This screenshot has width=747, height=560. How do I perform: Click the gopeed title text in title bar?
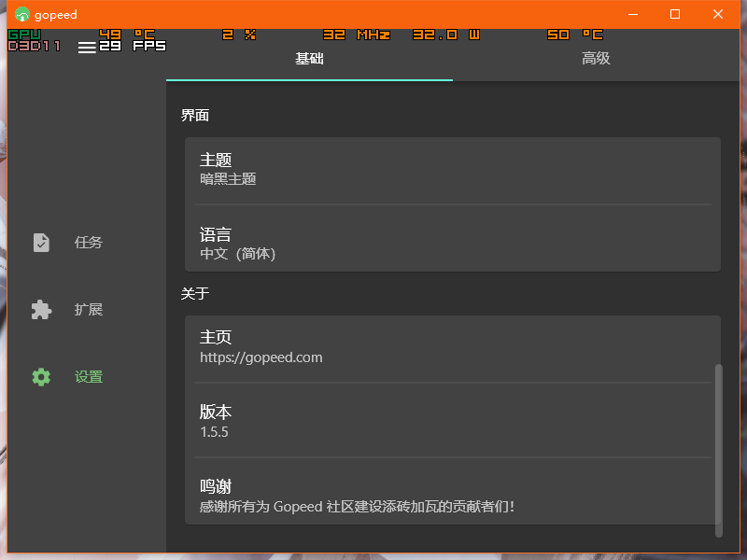tap(54, 14)
